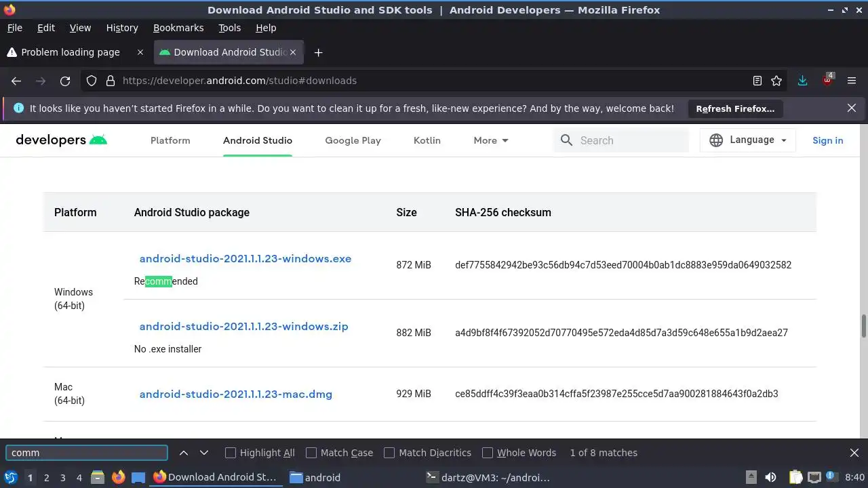Click the find bar input containing comm

[x=87, y=453]
